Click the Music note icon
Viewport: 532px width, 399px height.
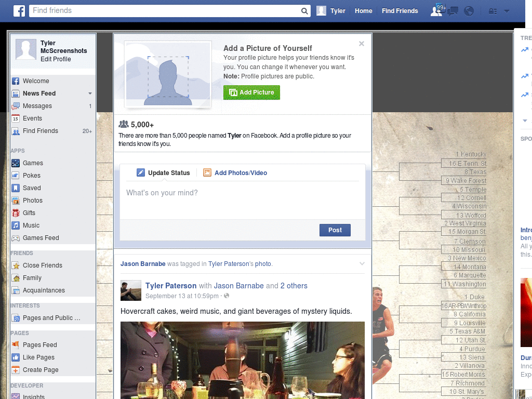pos(16,225)
